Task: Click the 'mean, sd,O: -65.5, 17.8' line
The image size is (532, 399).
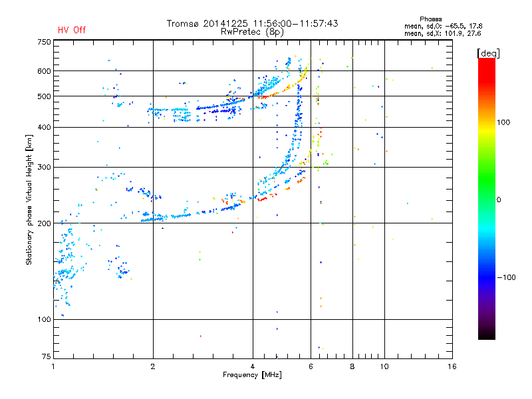Action: click(443, 26)
